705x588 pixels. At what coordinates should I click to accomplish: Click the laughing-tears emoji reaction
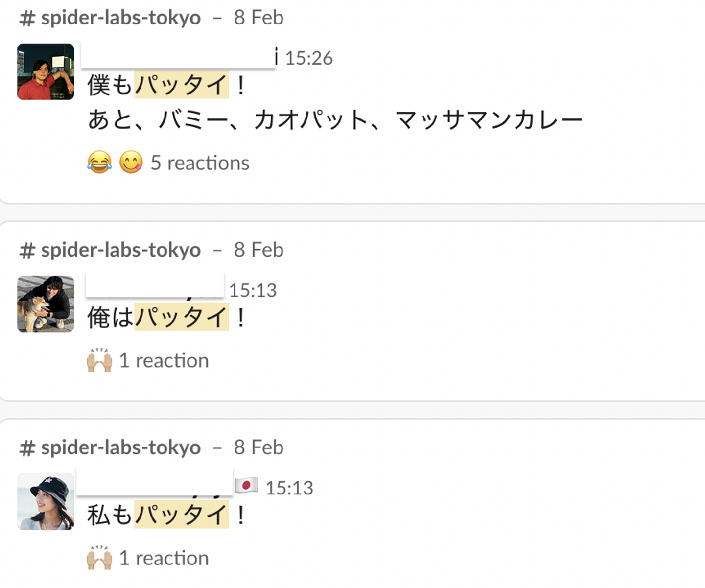[99, 163]
